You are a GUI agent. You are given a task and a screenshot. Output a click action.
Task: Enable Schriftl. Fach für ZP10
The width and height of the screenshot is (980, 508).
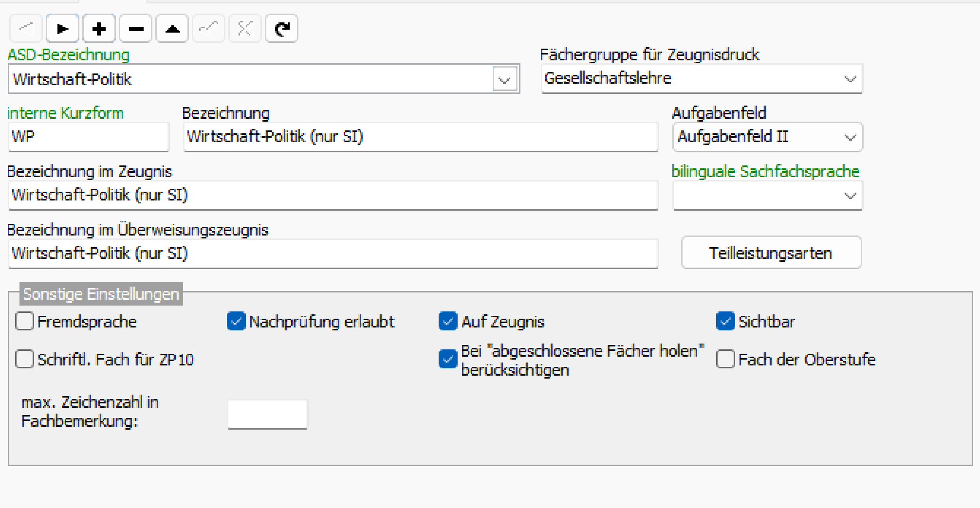(24, 359)
